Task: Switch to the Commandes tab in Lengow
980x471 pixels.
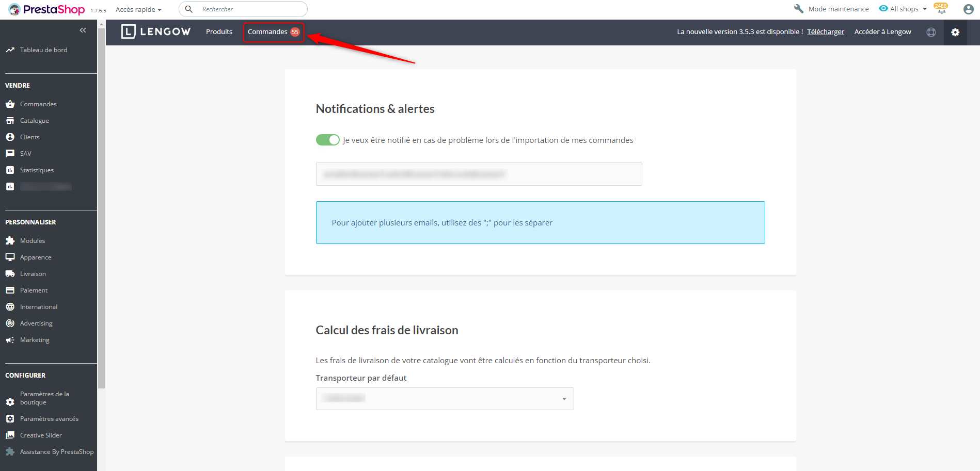Action: click(x=273, y=32)
